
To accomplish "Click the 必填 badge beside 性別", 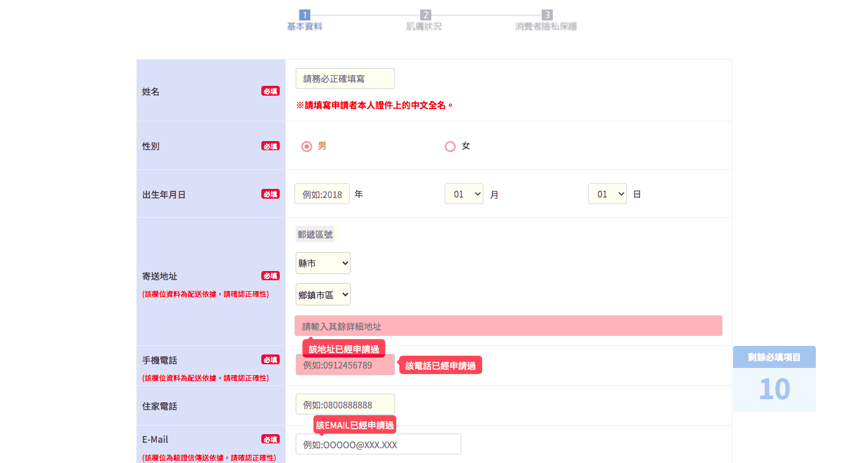I will click(x=271, y=146).
